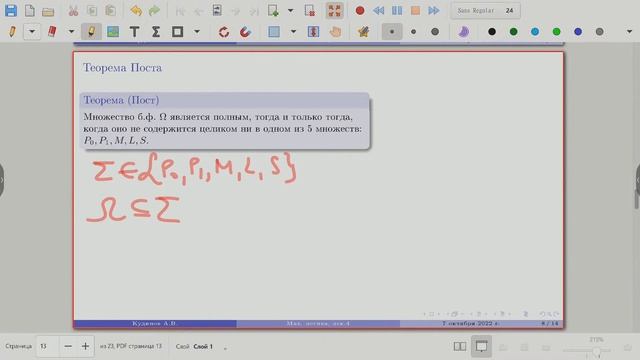Click the default tool star icon

pyautogui.click(x=363, y=32)
